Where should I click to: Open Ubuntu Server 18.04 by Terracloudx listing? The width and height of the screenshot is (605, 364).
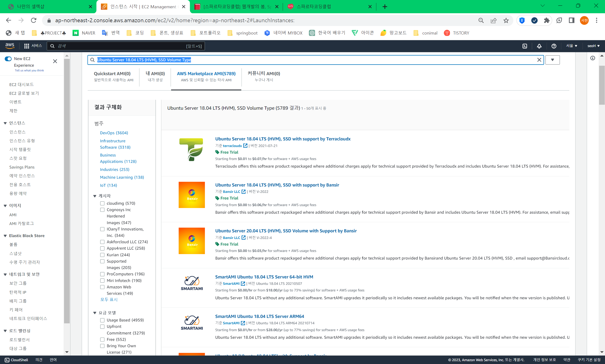(283, 139)
